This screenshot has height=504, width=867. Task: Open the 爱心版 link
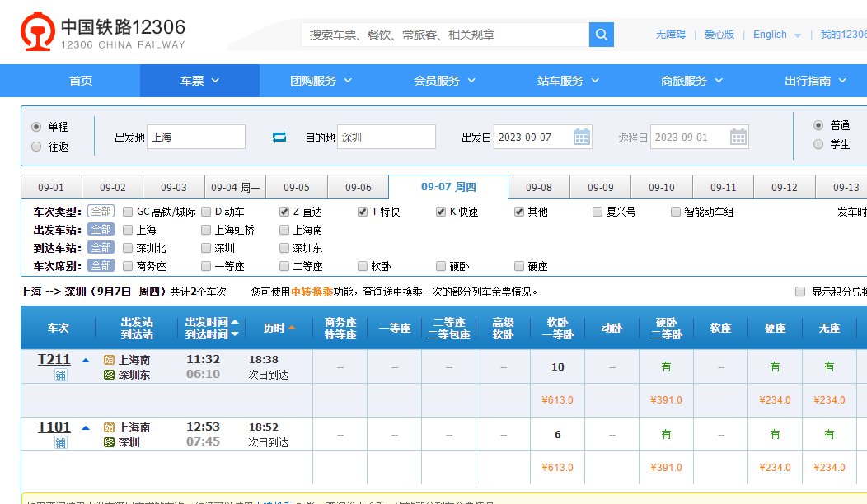pos(719,35)
